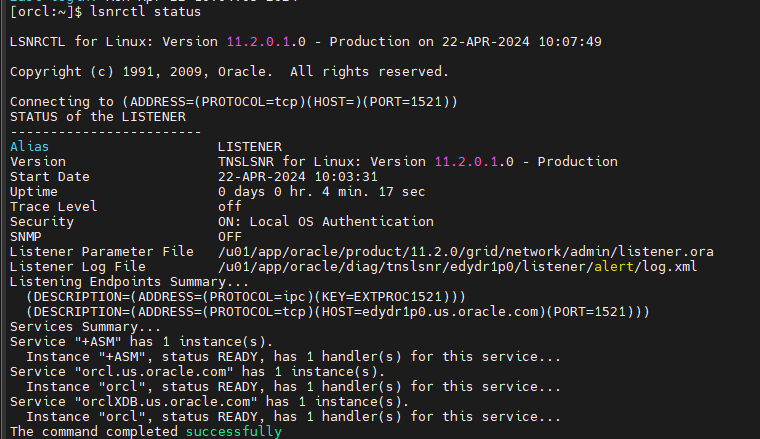Viewport: 760px width, 439px height.
Task: Click 'Services Summary...' line
Action: [x=85, y=327]
